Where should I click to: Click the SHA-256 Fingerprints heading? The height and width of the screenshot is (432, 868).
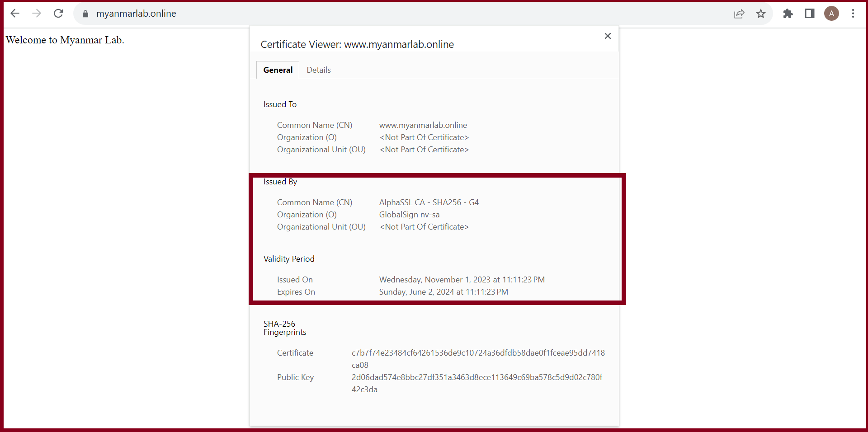[x=285, y=328]
